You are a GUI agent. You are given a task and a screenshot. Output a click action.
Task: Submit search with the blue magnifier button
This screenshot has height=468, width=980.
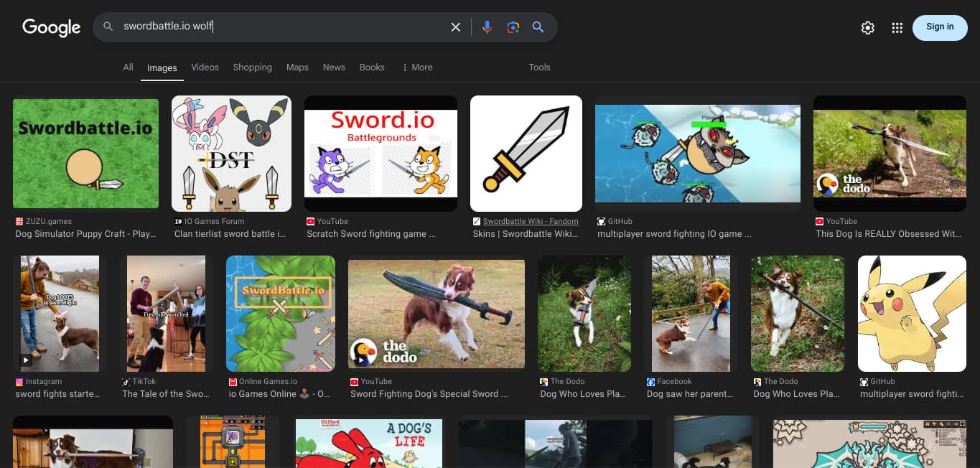point(538,27)
